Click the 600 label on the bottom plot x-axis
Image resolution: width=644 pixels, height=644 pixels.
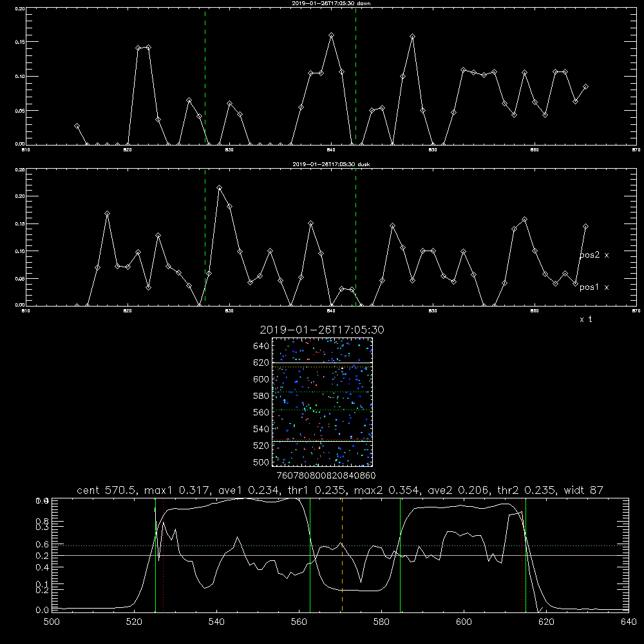[464, 622]
